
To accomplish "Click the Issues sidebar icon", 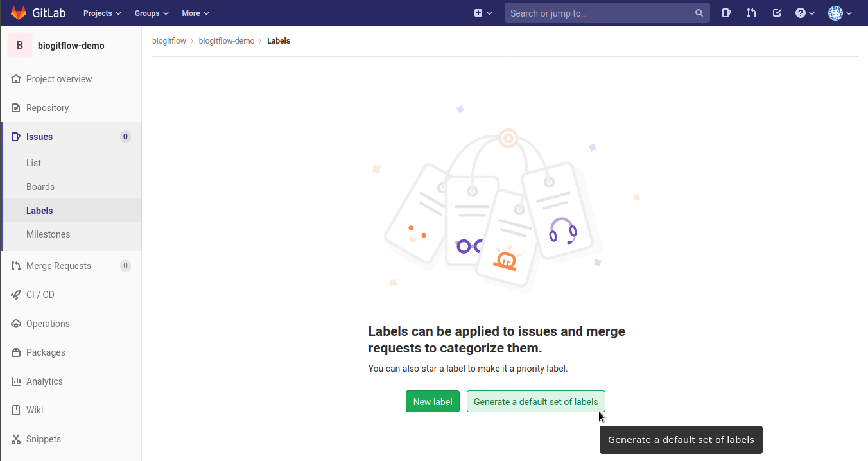I will (x=16, y=137).
